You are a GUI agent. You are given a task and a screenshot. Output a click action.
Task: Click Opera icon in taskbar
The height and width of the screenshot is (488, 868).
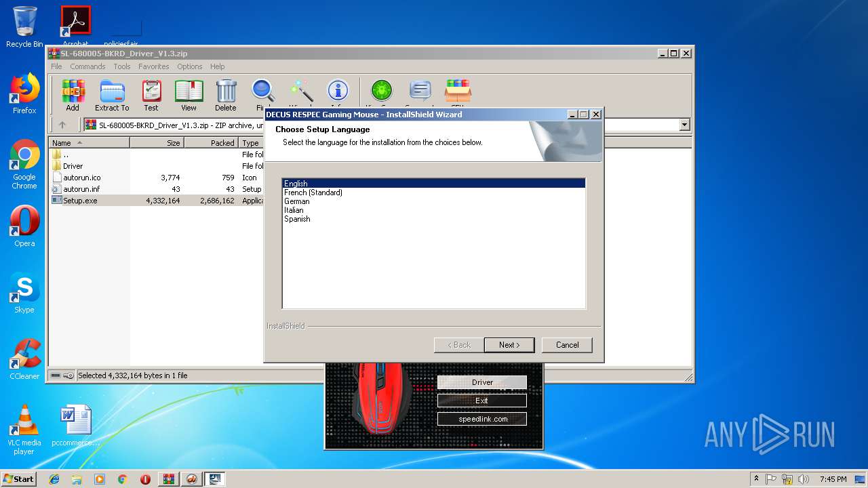click(x=145, y=479)
